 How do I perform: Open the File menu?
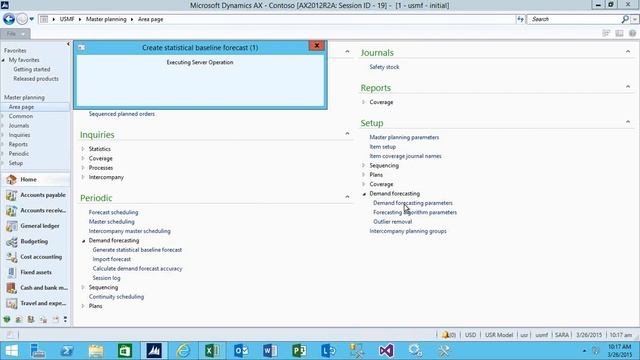pos(15,33)
